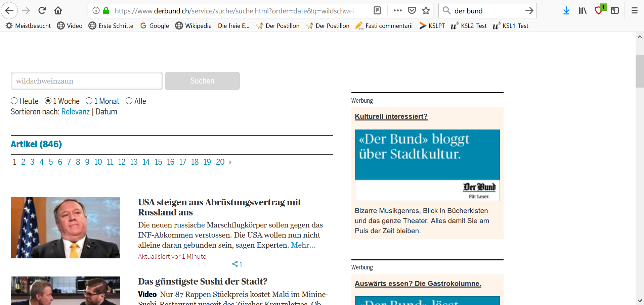Open the browser home page
644x305 pixels.
click(58, 11)
